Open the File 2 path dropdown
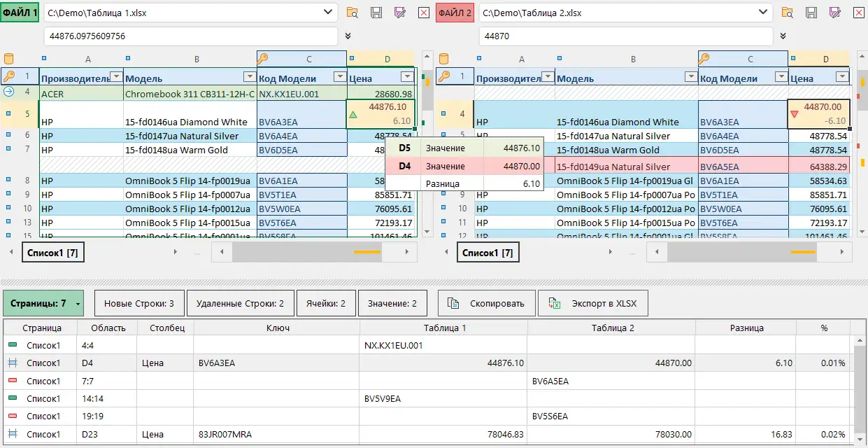Screen dimensions: 868x448 click(763, 13)
